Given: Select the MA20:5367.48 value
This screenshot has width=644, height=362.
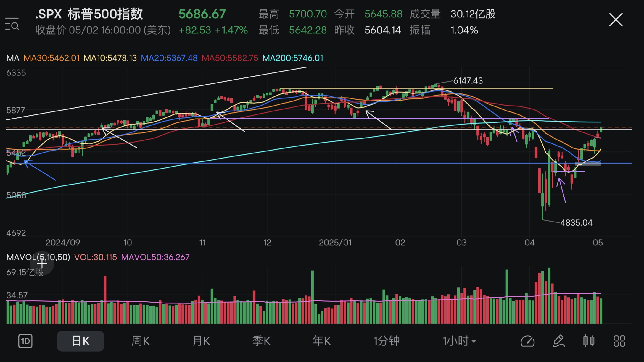Looking at the screenshot, I should point(169,58).
